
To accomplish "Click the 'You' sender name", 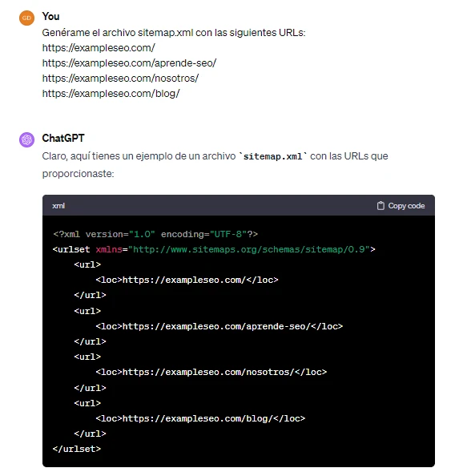I will tap(50, 16).
